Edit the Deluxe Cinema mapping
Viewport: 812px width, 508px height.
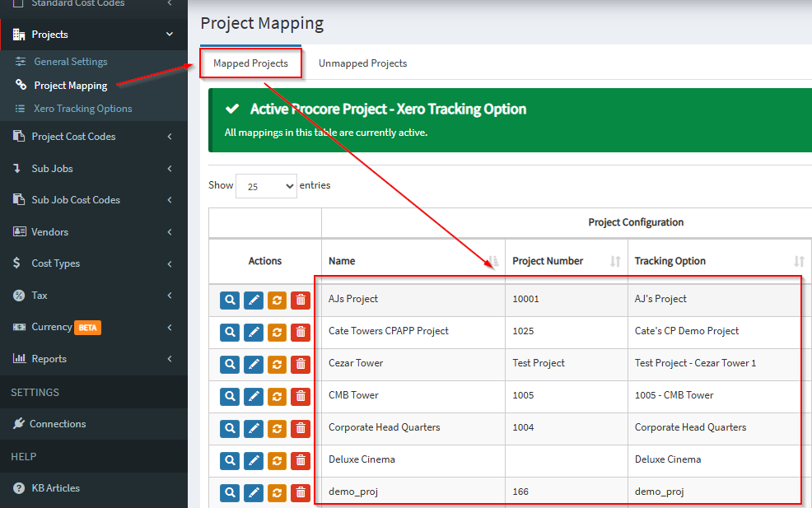pyautogui.click(x=253, y=461)
